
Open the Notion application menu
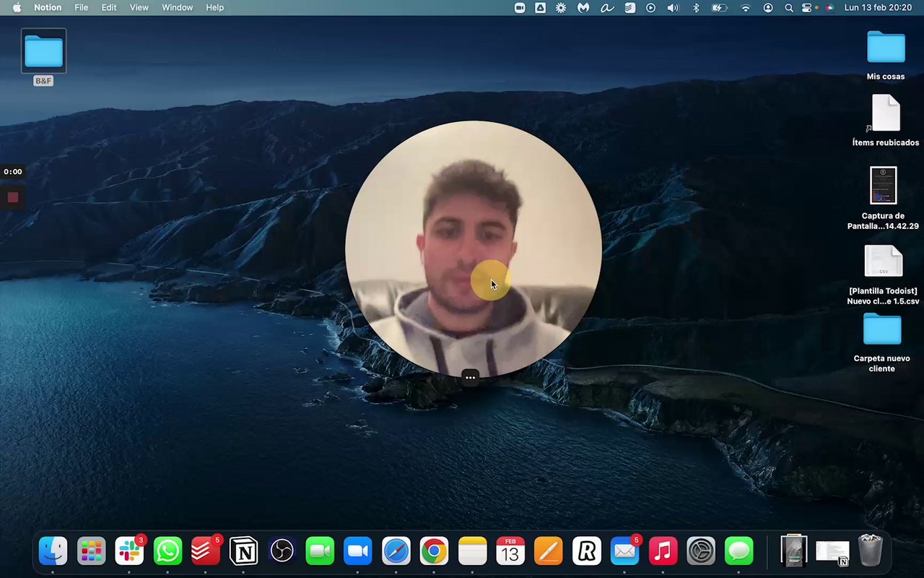pos(48,7)
